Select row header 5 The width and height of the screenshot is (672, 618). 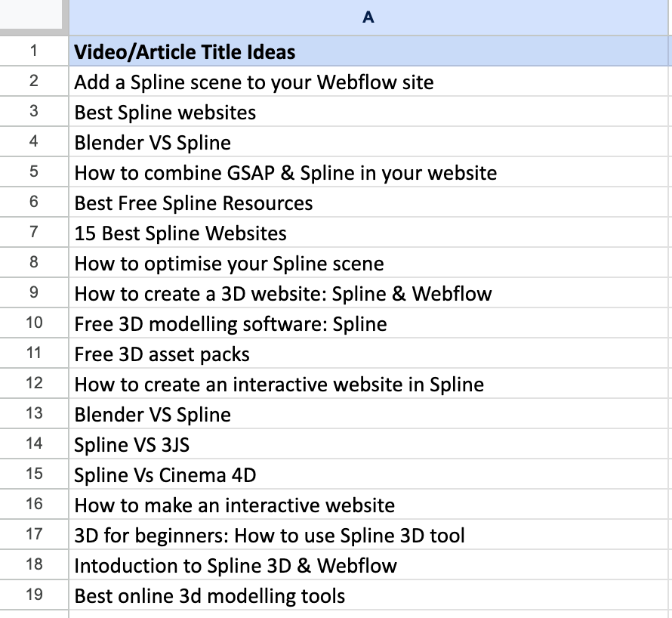pos(34,172)
